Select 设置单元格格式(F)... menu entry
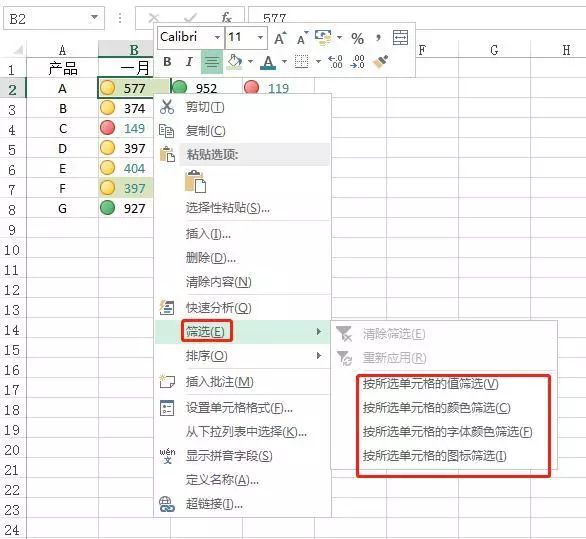This screenshot has height=539, width=586. 242,408
